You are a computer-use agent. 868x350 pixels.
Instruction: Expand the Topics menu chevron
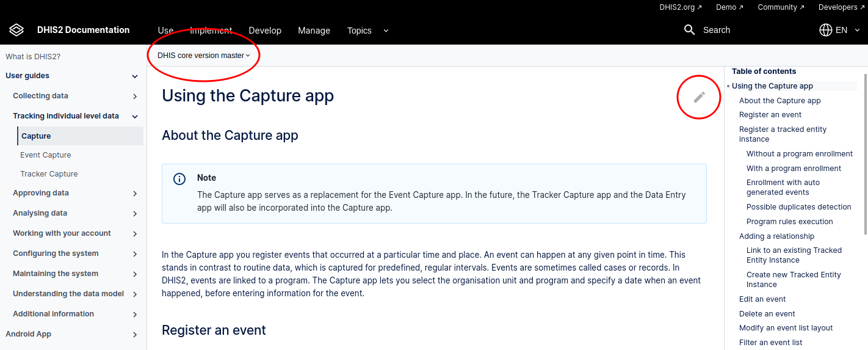pyautogui.click(x=386, y=31)
